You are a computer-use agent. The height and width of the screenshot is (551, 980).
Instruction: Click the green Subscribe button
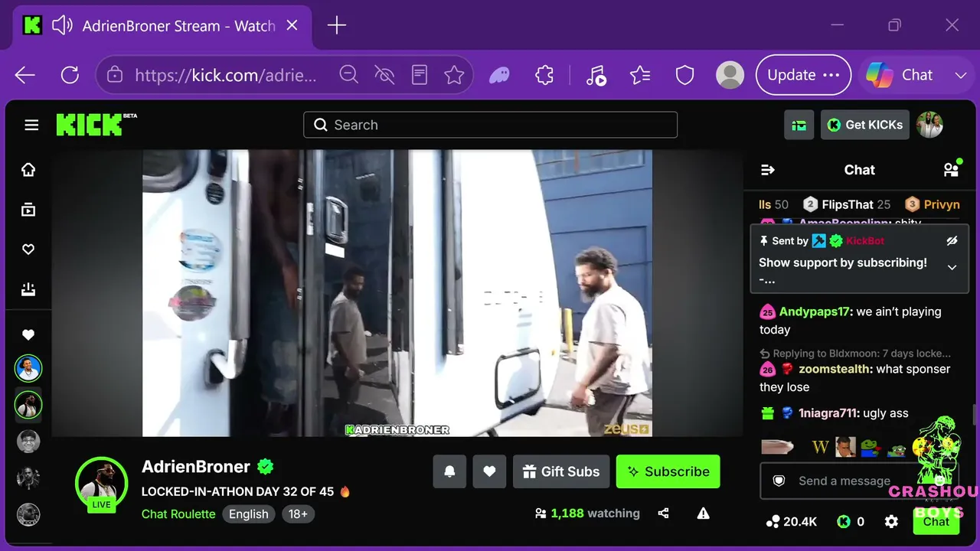click(668, 471)
